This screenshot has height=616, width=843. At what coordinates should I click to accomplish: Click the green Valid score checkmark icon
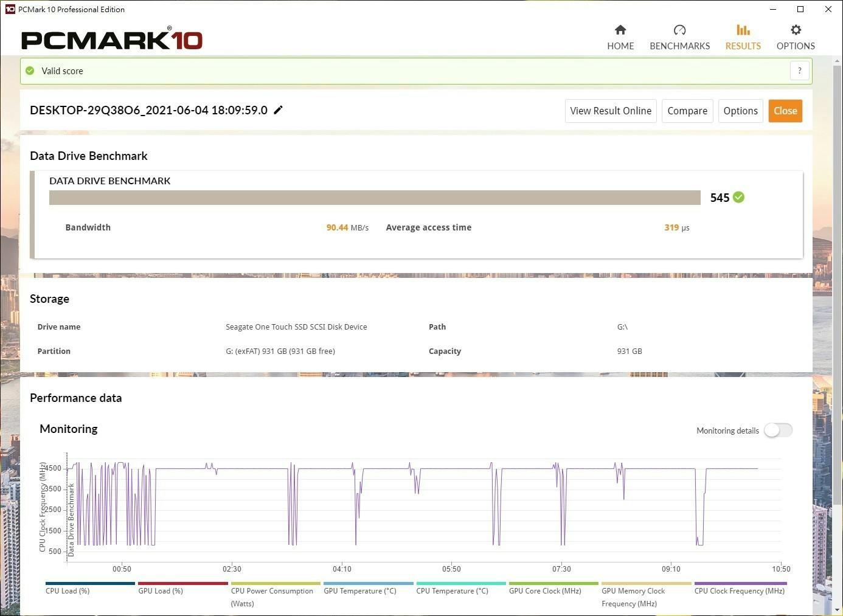(30, 71)
